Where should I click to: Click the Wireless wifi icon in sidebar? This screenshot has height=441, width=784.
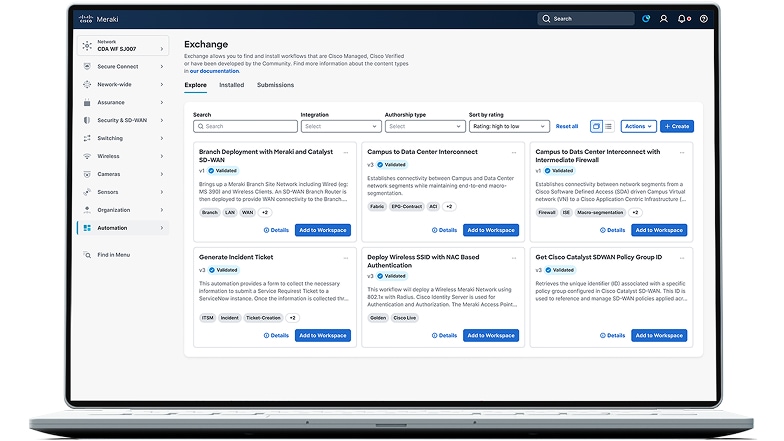click(88, 156)
